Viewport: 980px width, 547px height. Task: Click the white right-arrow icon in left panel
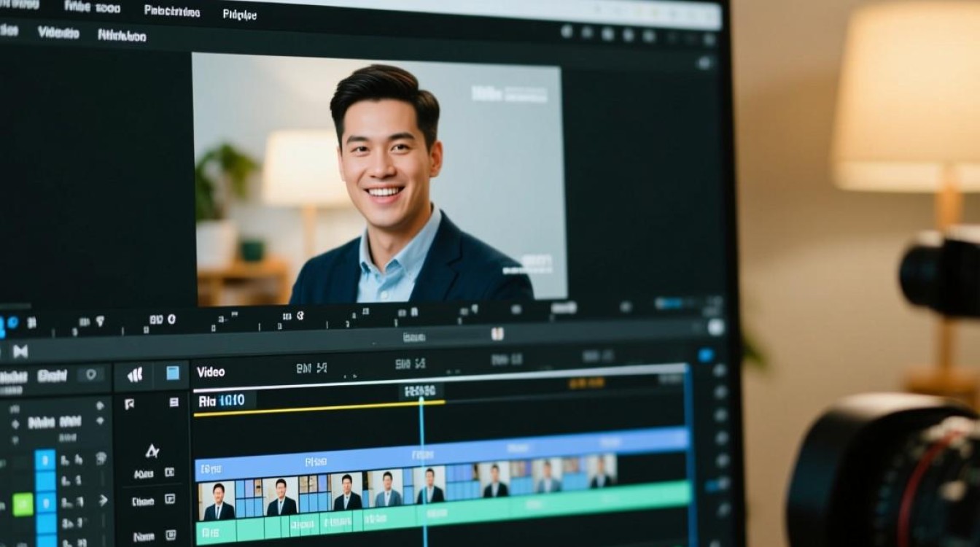click(103, 500)
